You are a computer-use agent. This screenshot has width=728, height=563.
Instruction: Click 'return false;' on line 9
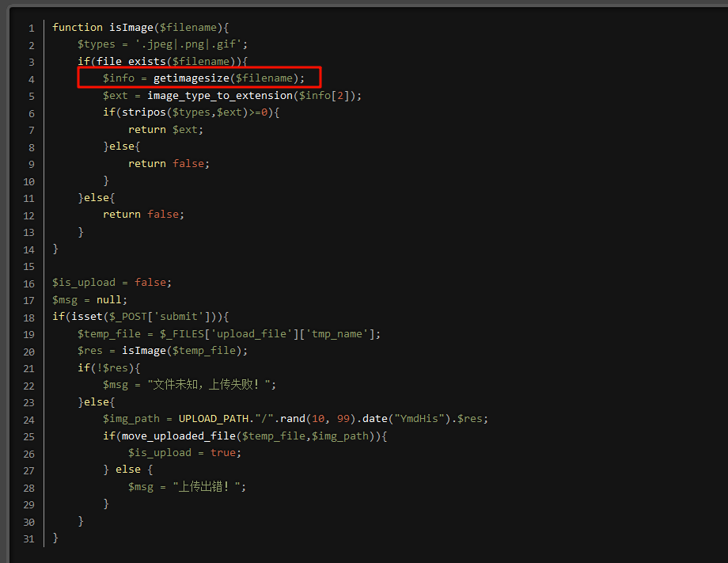[169, 163]
